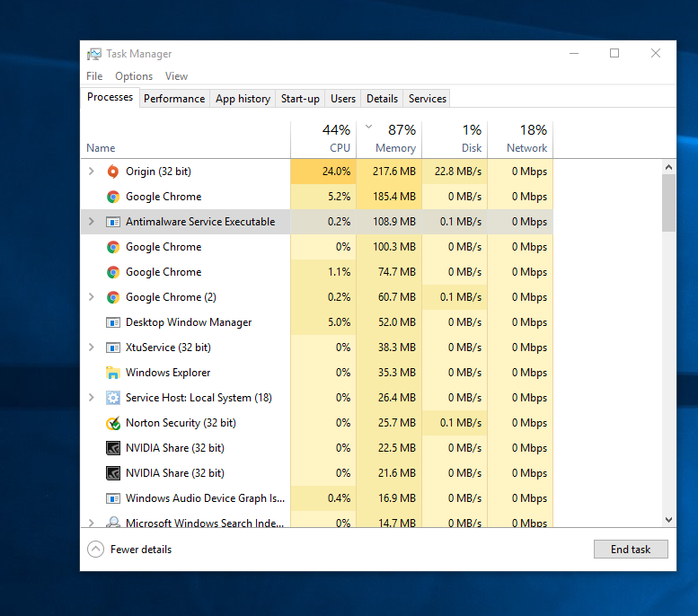Click the Google Chrome (2) icon
This screenshot has width=698, height=616.
point(113,297)
